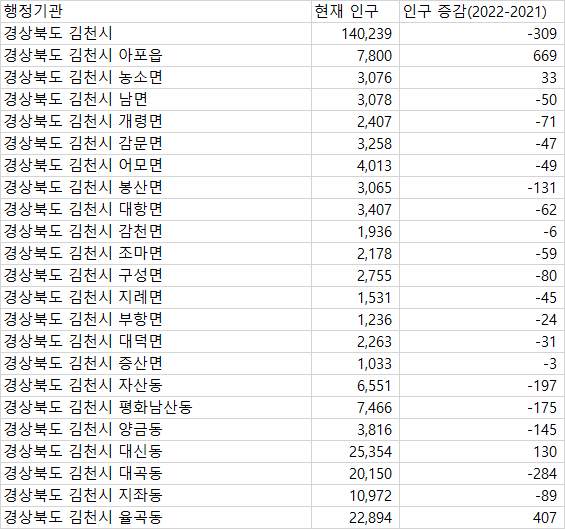Select the cell 경상북도 김천시 봉산면
This screenshot has height=529, width=565.
click(156, 187)
